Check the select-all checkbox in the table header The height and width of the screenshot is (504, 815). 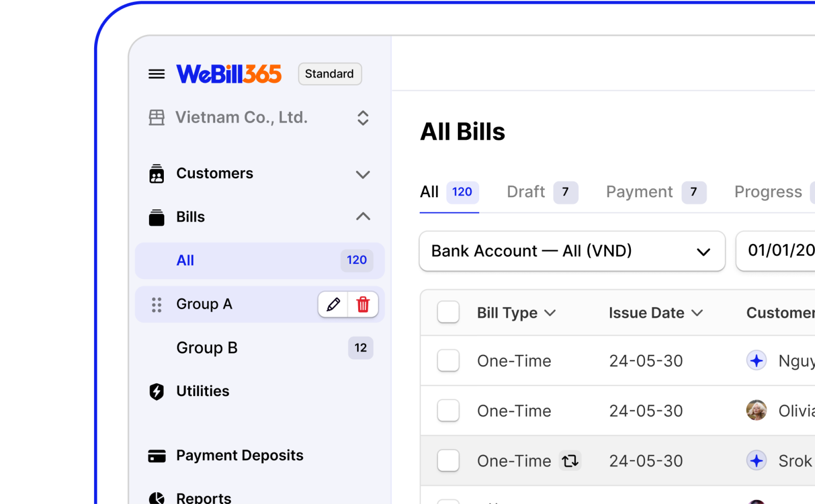(x=447, y=312)
